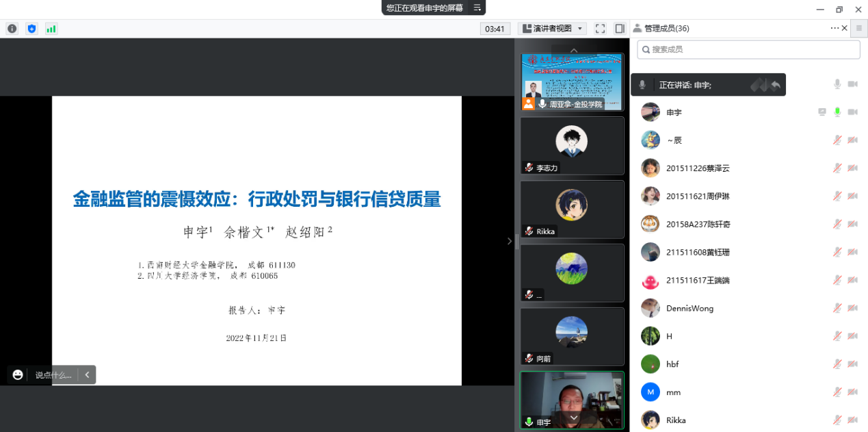868x432 pixels.
Task: Click the 搜索成员 search field
Action: [x=748, y=49]
